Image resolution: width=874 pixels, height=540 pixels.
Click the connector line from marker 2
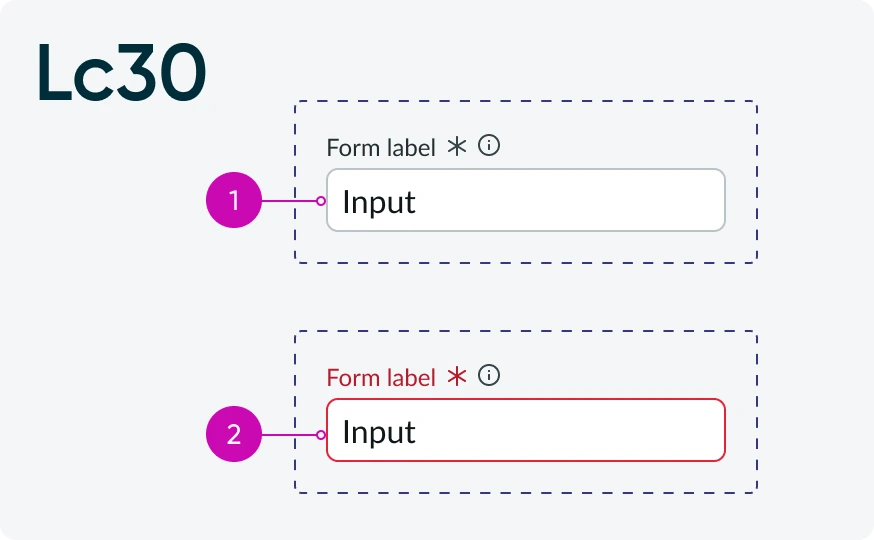(x=289, y=435)
